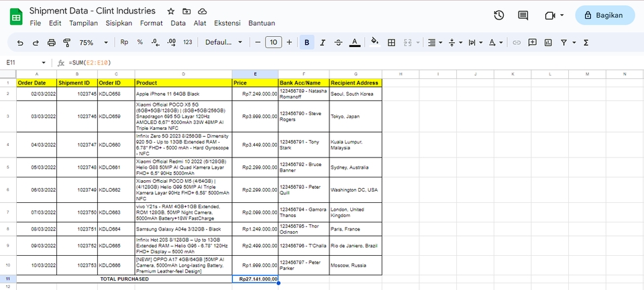Screen dimensions: 644x290
Task: Open the fill color picker
Action: 374,42
